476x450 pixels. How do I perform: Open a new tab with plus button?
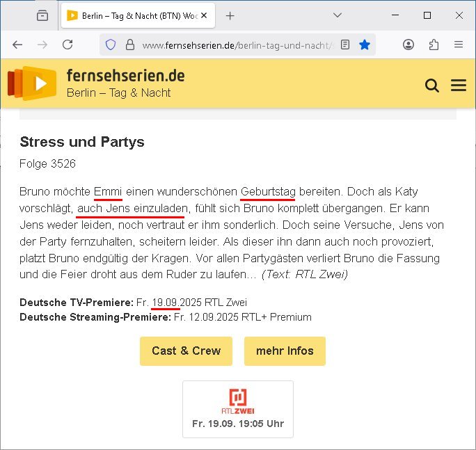tap(230, 15)
